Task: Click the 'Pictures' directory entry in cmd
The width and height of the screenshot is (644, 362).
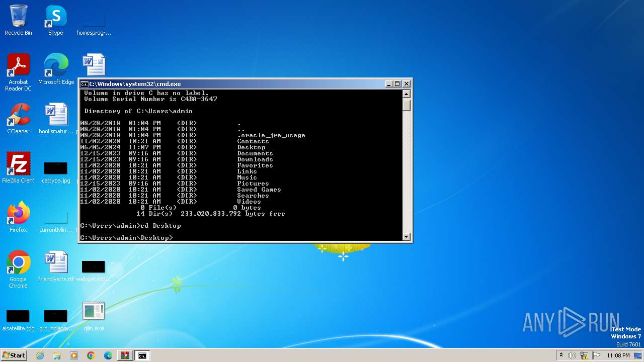Action: point(253,184)
